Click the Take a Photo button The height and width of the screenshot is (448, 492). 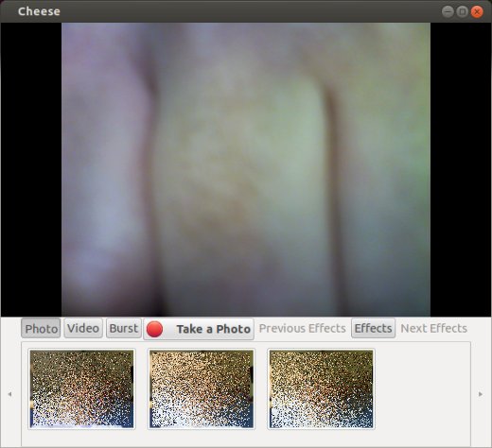click(199, 329)
